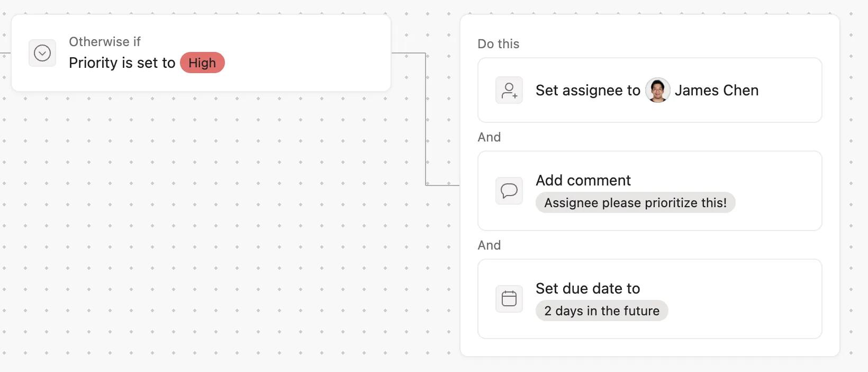Edit the 'Assignee please prioritize this!' comment chip

(x=635, y=202)
